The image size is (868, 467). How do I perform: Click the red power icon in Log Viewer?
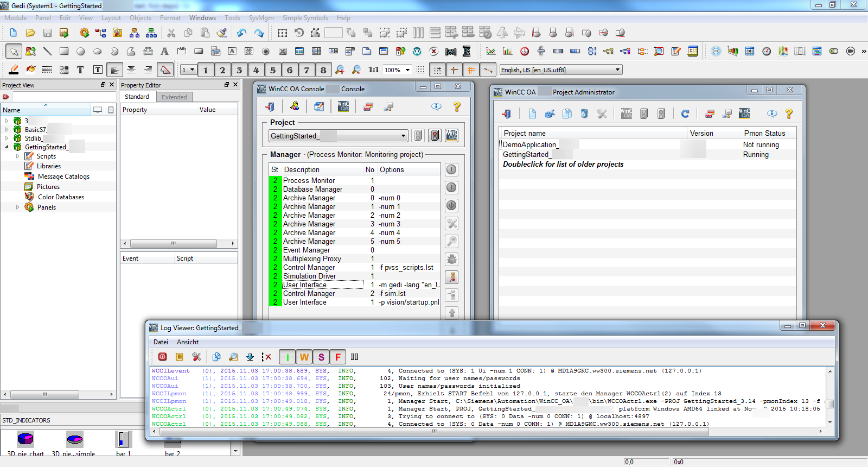162,357
